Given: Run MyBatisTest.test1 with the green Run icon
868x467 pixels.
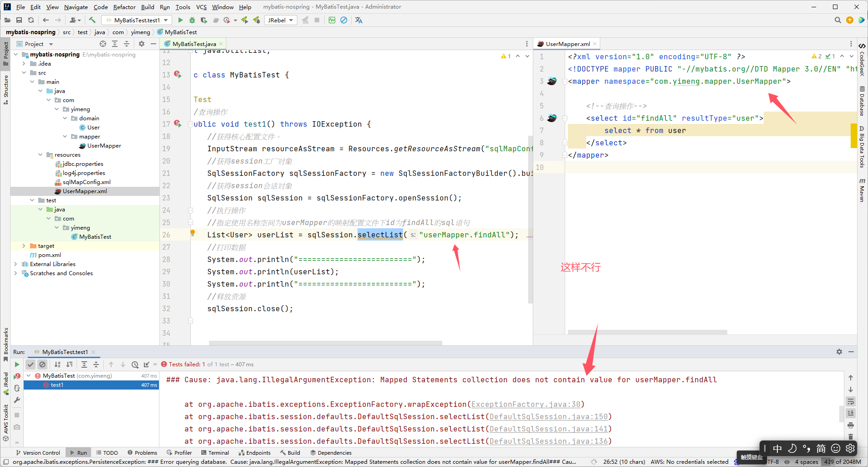Looking at the screenshot, I should (x=180, y=20).
